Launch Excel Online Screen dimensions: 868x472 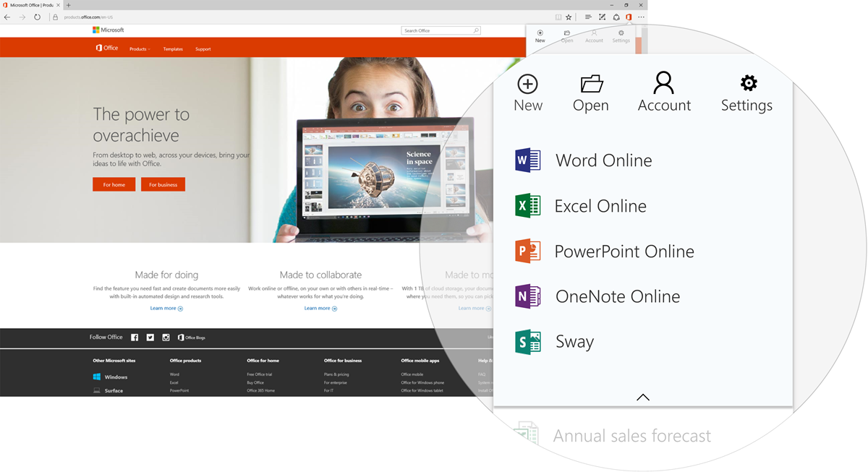[600, 205]
